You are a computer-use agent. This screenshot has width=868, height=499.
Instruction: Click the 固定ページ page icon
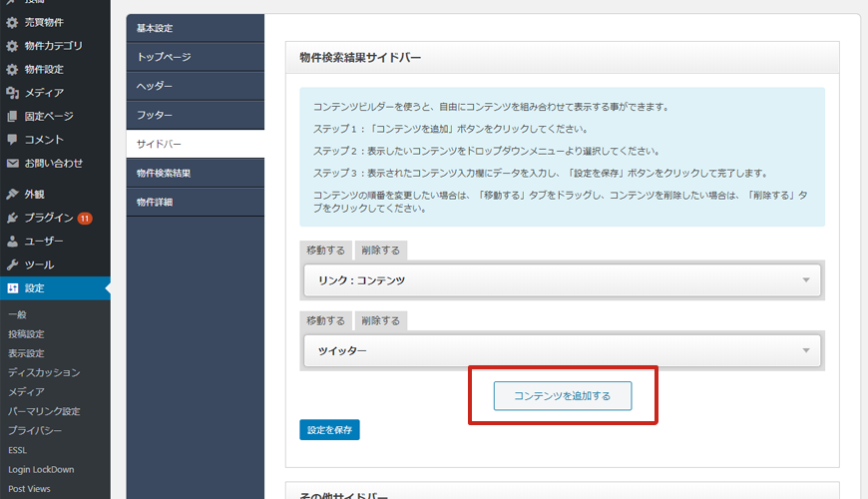coord(12,116)
